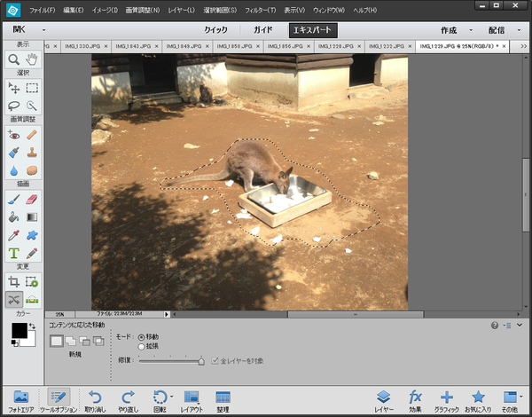Open the dropdown arrow next to 開く

coord(43,30)
